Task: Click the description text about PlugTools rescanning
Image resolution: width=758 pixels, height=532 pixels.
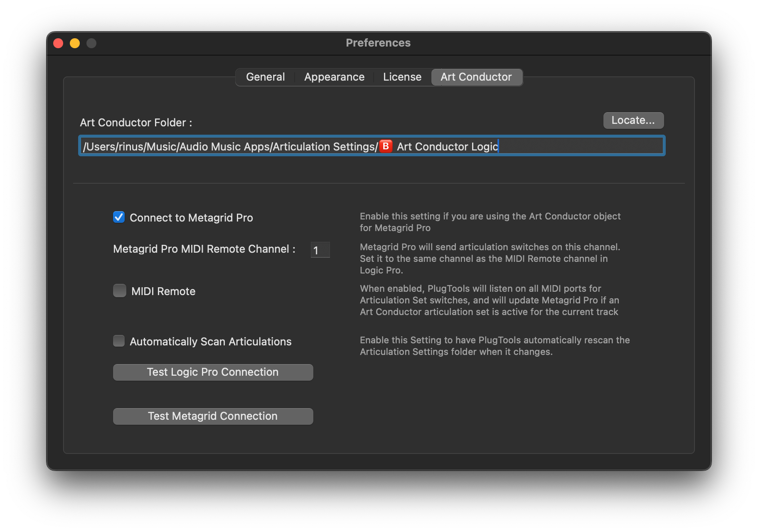Action: pos(495,346)
